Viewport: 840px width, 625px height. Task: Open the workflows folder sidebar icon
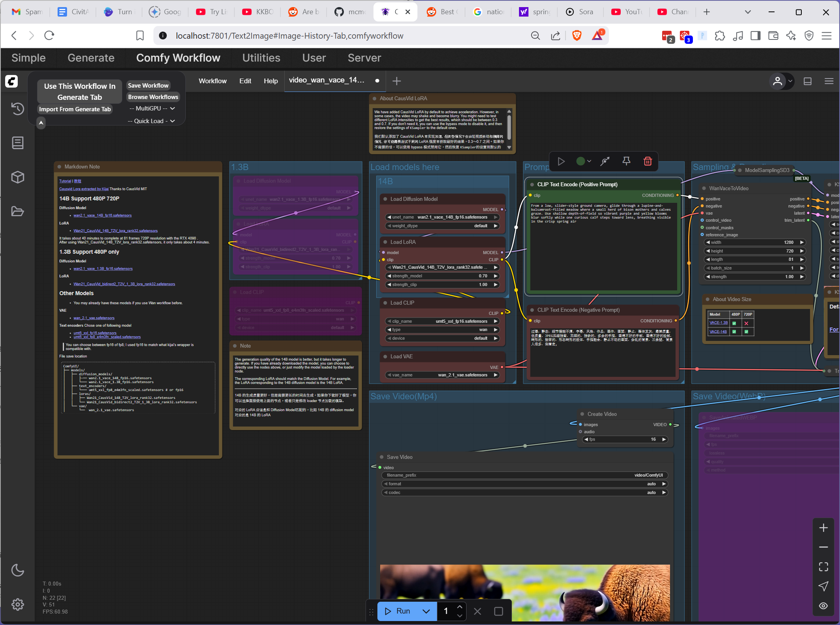point(17,211)
